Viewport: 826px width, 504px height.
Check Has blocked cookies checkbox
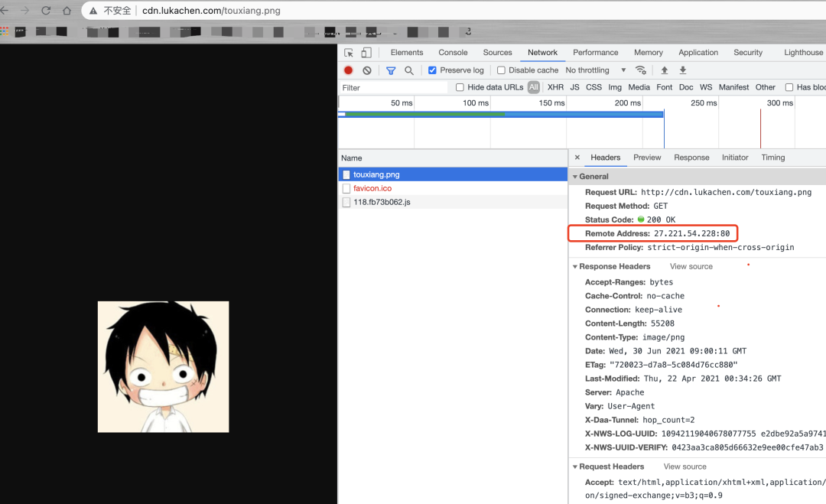pos(789,87)
